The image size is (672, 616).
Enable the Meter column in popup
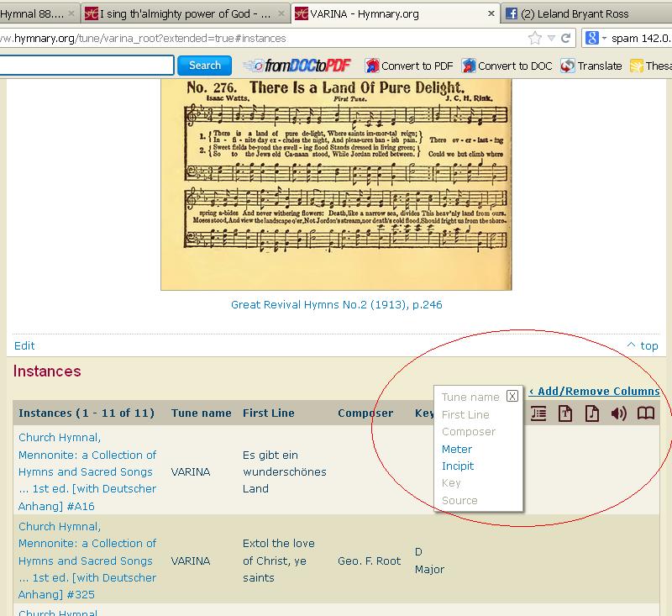[457, 449]
